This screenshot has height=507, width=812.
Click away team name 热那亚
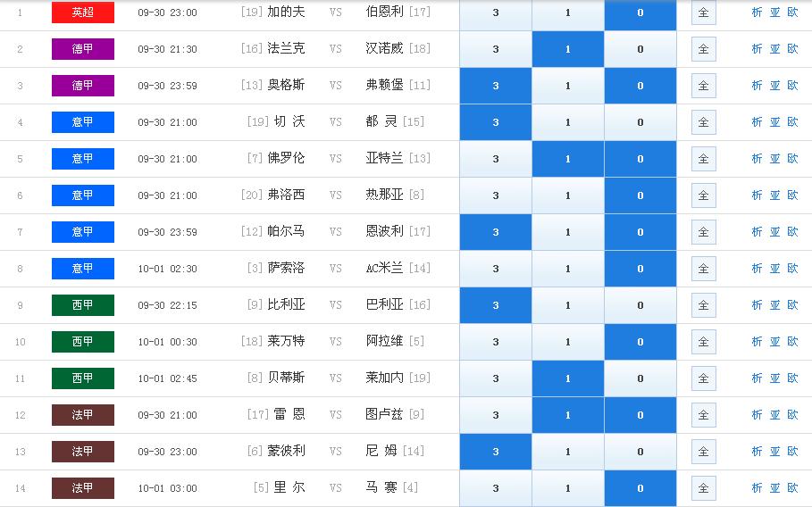click(x=384, y=195)
